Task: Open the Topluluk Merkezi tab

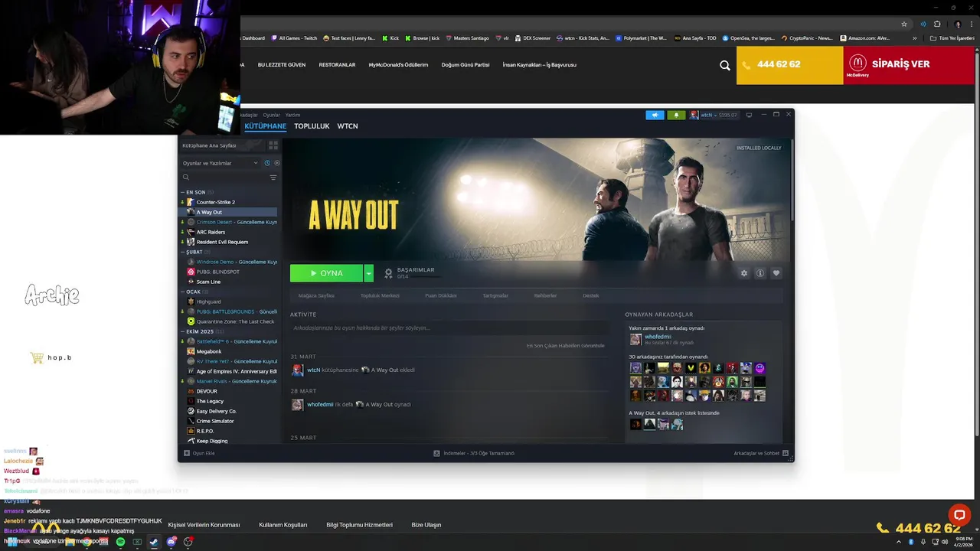Action: pyautogui.click(x=380, y=295)
